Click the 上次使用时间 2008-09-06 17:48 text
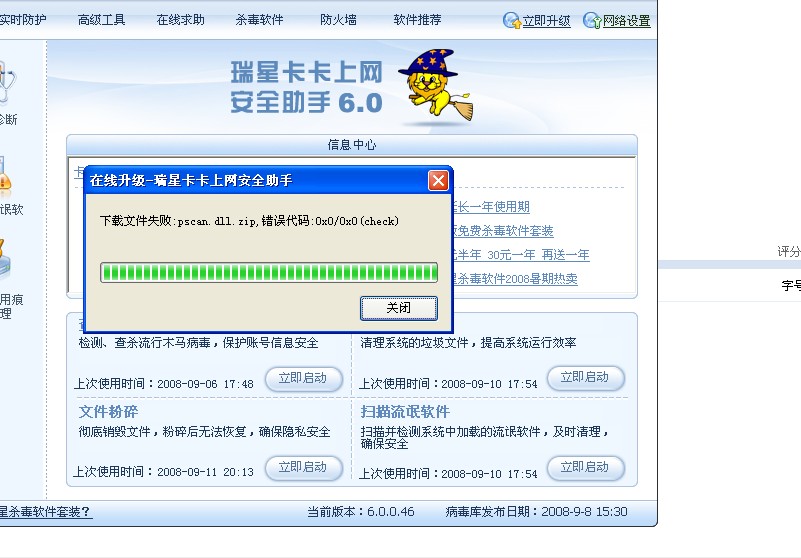 click(163, 384)
